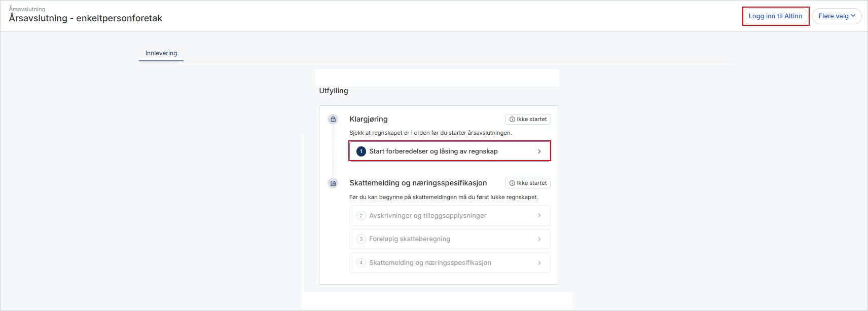Click the step 2 number circle
This screenshot has width=868, height=311.
click(x=361, y=216)
